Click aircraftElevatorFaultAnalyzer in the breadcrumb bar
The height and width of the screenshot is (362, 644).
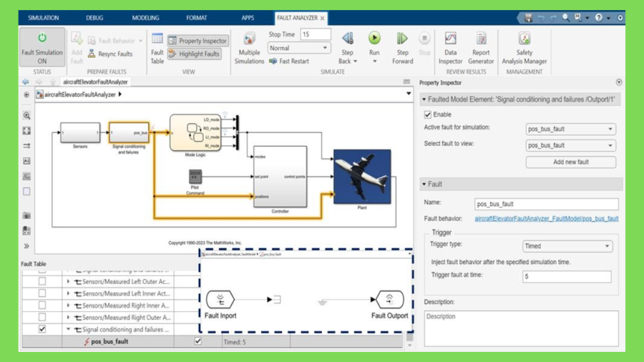[x=80, y=94]
